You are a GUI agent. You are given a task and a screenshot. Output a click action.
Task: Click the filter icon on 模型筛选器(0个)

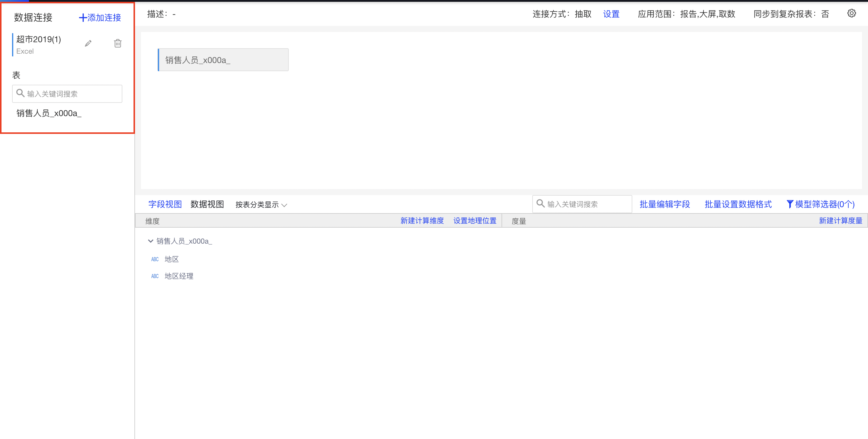[791, 204]
